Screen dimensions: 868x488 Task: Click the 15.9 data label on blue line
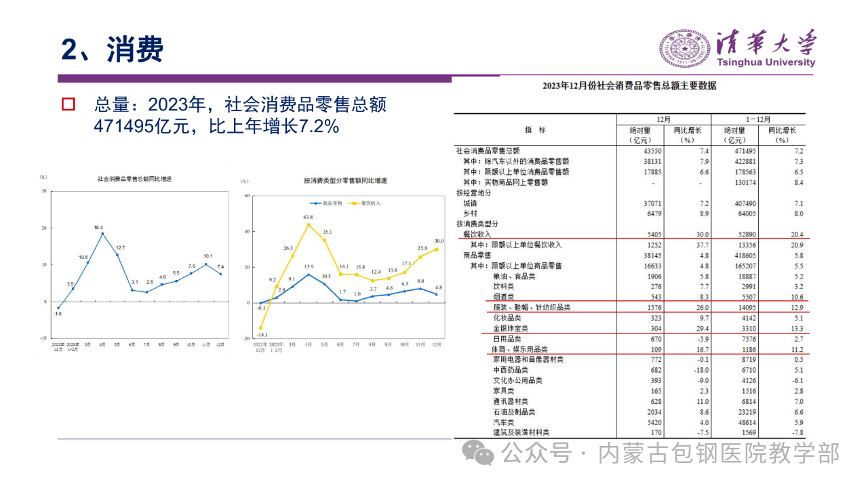[x=309, y=267]
